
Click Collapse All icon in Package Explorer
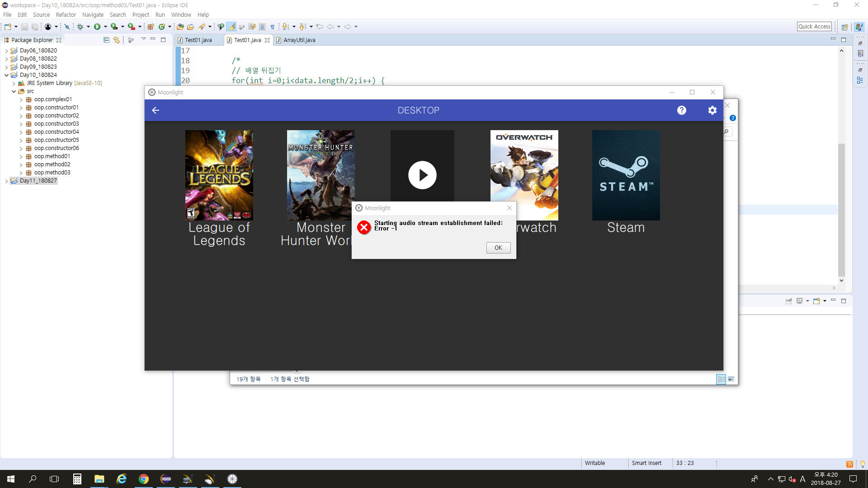pos(106,40)
